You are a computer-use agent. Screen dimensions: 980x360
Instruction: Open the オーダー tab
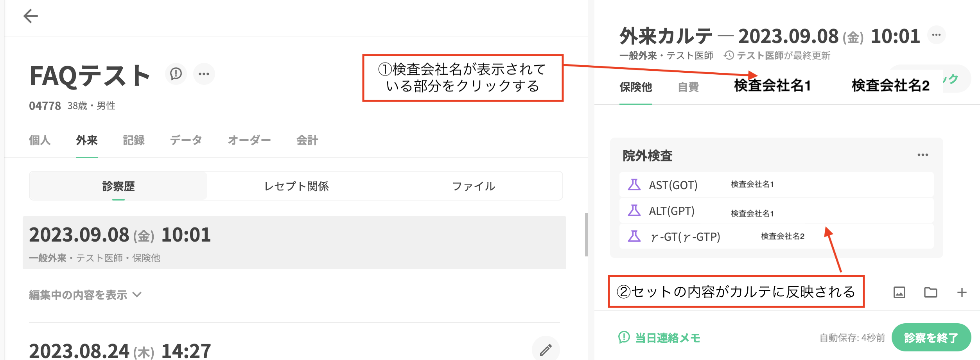pos(249,140)
